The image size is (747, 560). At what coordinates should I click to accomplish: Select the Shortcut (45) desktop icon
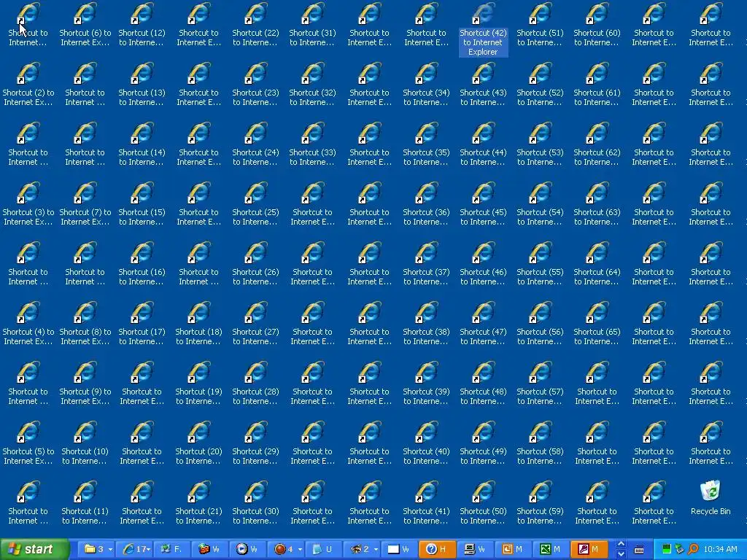point(483,204)
